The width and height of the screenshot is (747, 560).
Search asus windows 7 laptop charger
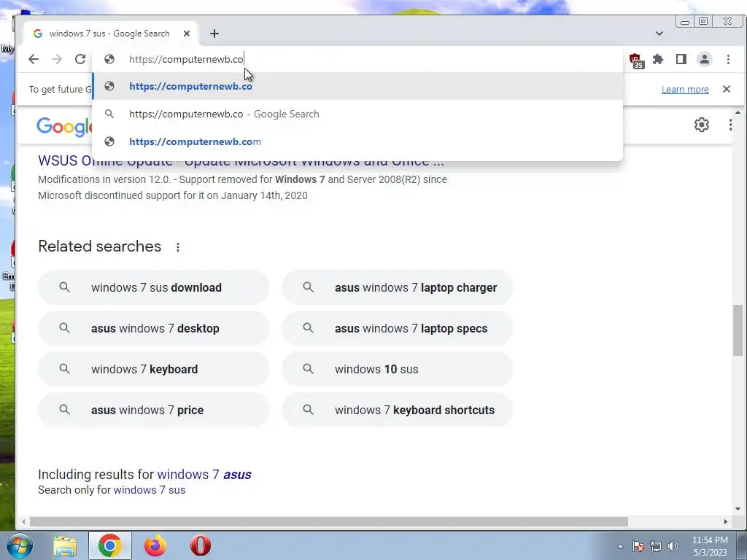(398, 287)
